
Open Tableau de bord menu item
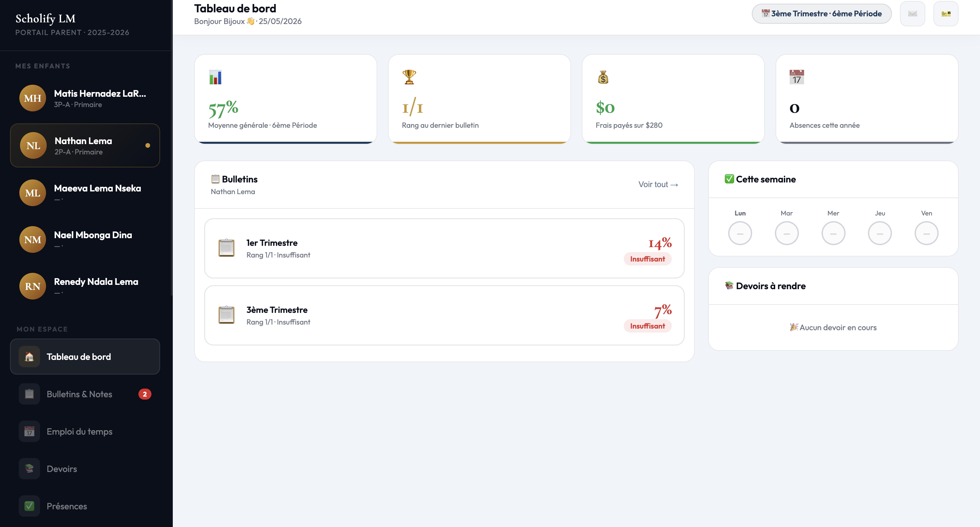click(x=85, y=357)
